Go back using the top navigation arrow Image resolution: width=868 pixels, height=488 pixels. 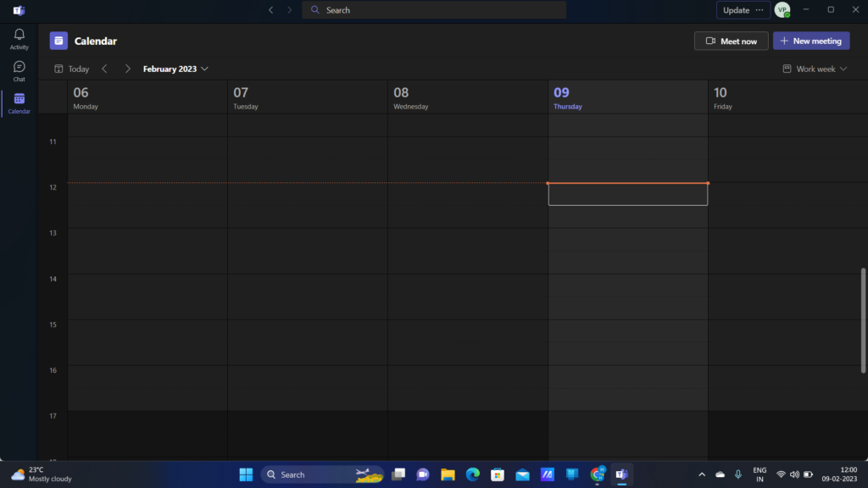[270, 10]
